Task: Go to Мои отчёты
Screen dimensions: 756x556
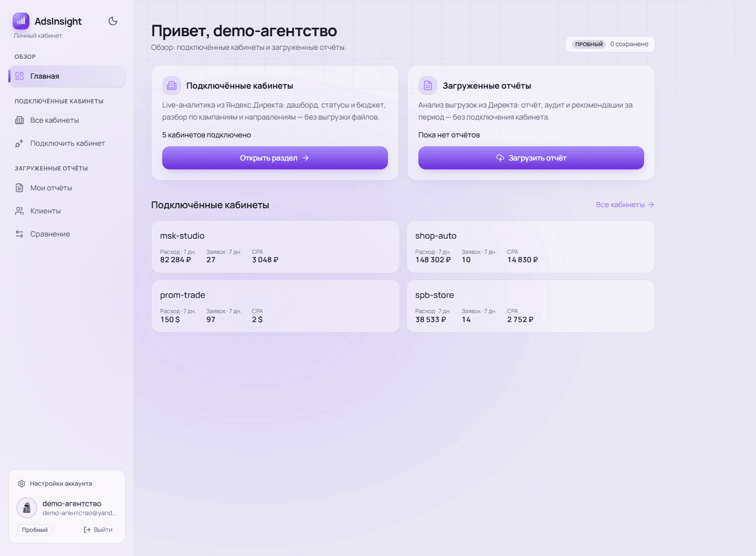Action: [x=67, y=188]
